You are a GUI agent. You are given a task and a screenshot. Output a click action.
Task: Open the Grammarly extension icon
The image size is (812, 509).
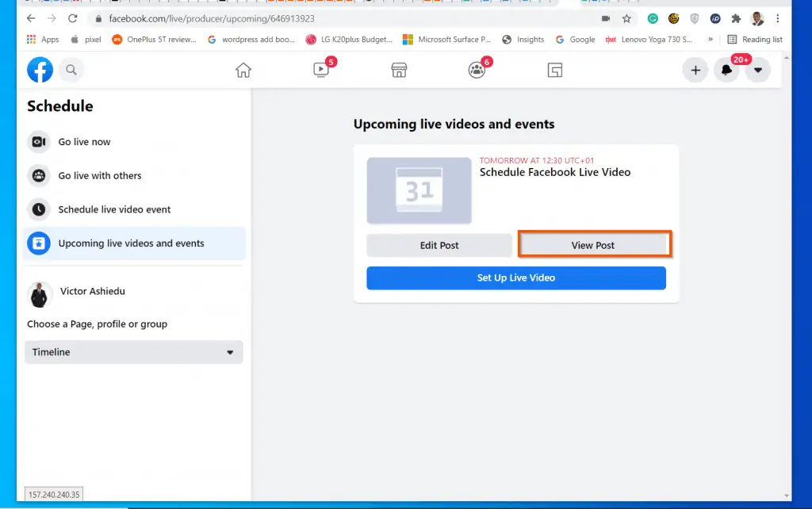(653, 19)
